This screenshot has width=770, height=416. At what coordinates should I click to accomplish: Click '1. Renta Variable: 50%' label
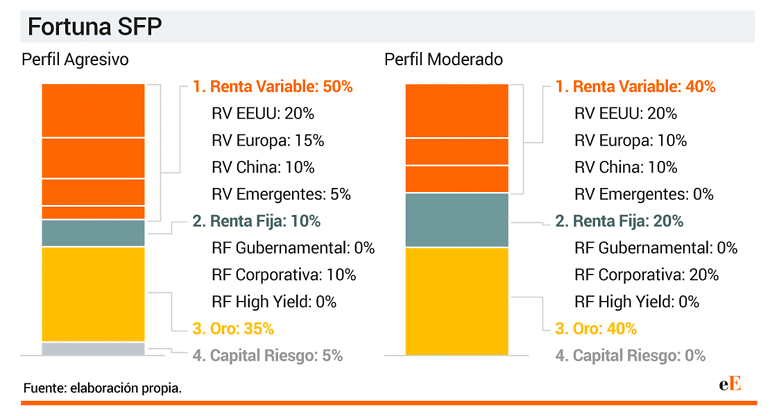point(272,87)
